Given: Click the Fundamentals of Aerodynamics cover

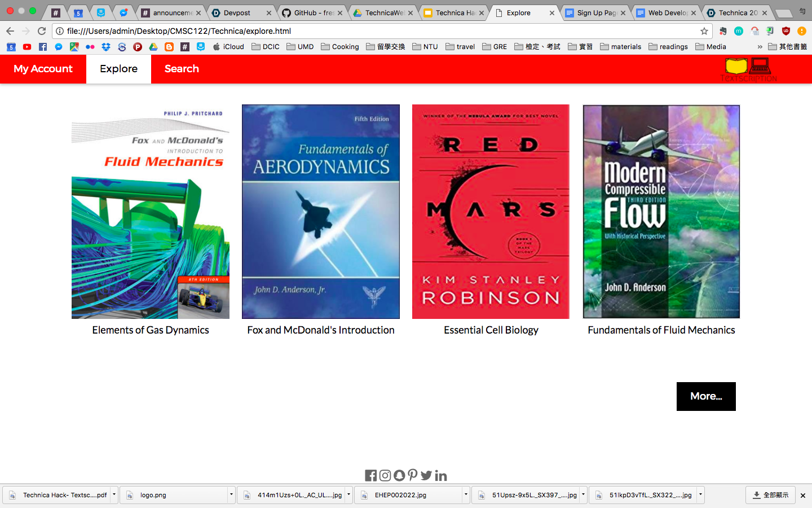Looking at the screenshot, I should pos(321,212).
